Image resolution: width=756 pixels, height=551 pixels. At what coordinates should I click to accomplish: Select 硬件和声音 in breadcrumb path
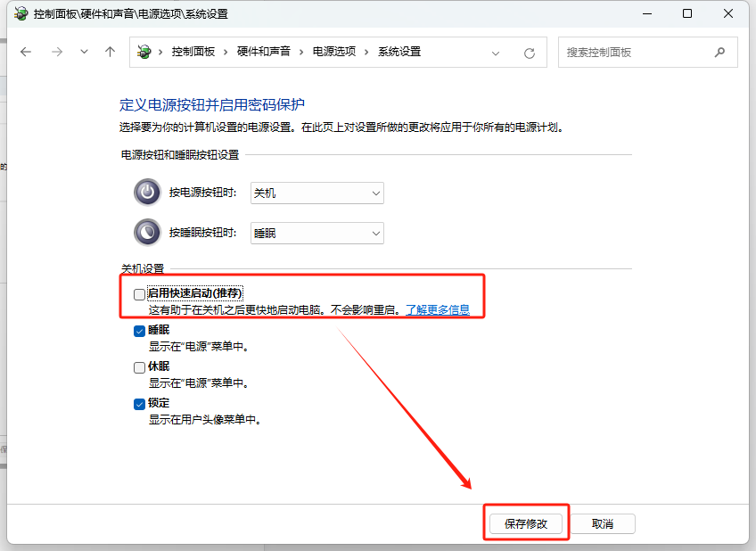[x=263, y=52]
